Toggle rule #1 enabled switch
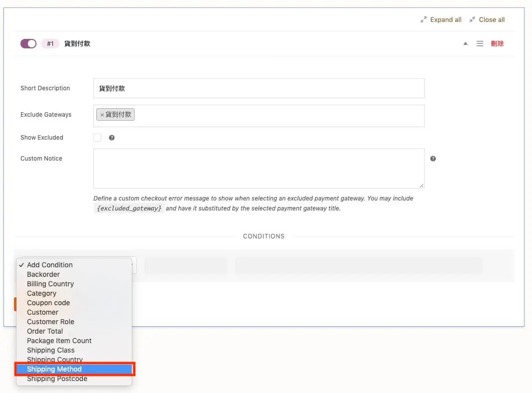Screen dimensions: 532x393 coord(28,44)
